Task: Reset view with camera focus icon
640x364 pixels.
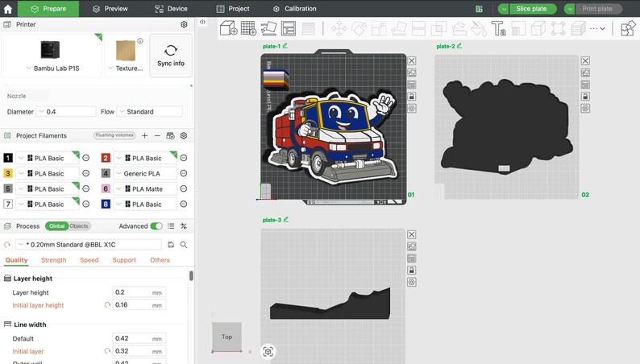Action: tap(268, 351)
